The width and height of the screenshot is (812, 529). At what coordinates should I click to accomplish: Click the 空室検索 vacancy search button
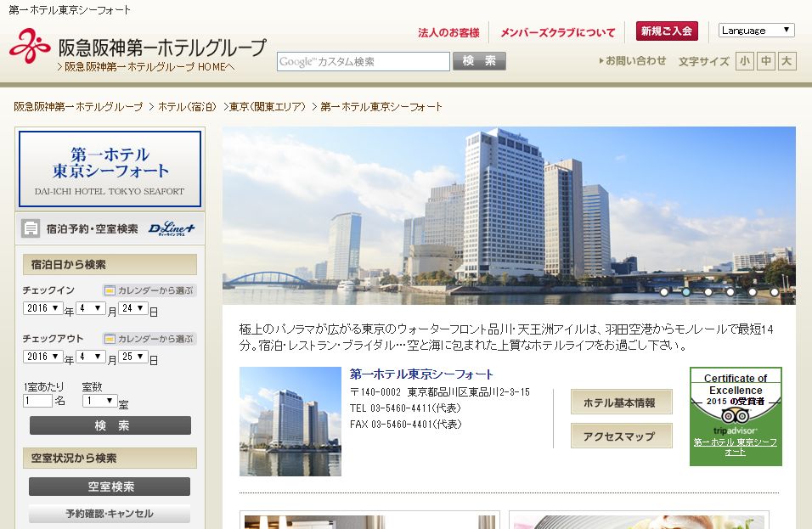point(110,487)
